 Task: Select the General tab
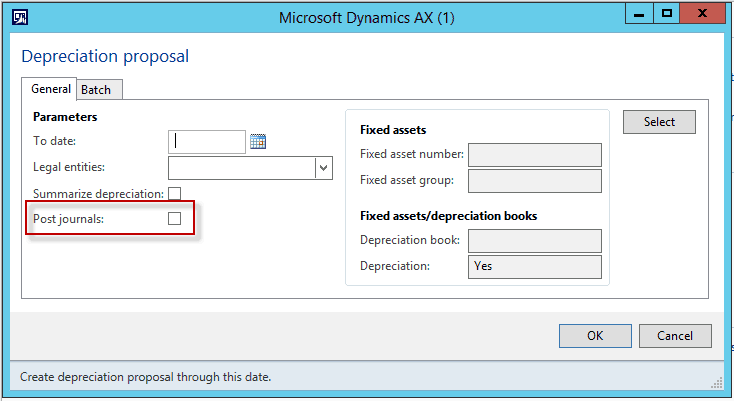[x=49, y=89]
